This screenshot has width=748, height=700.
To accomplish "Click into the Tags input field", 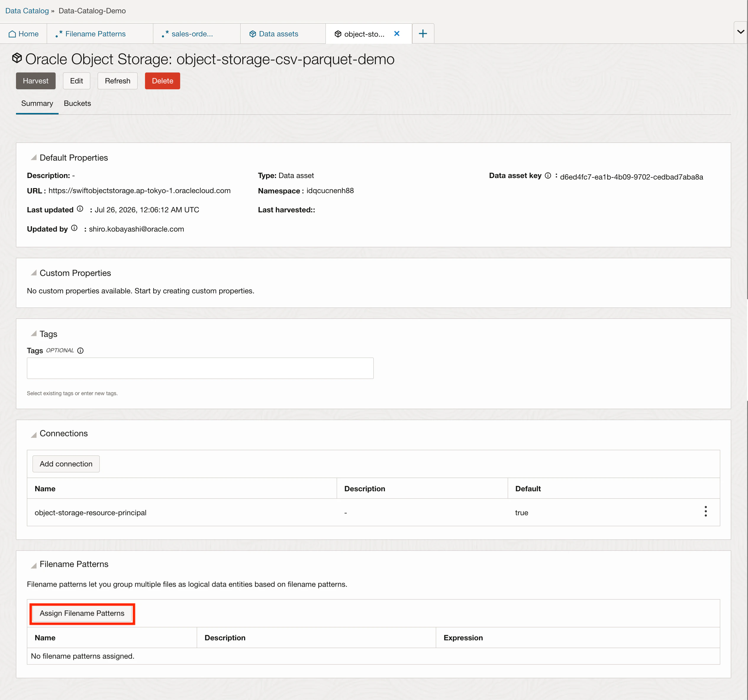I will 200,368.
